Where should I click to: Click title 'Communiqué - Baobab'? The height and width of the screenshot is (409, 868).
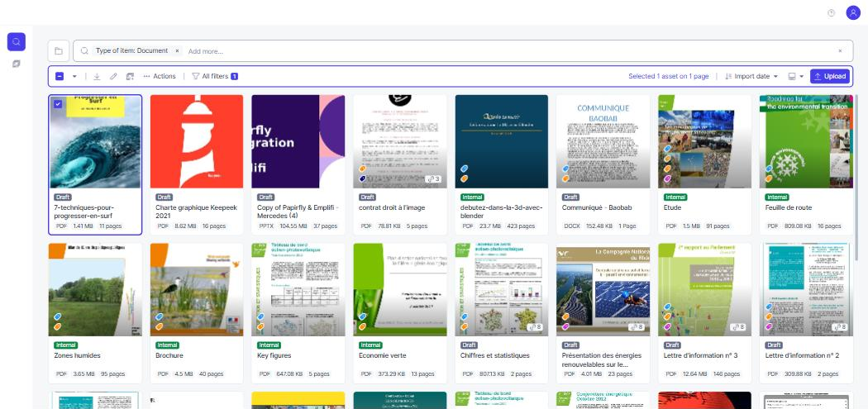[597, 207]
